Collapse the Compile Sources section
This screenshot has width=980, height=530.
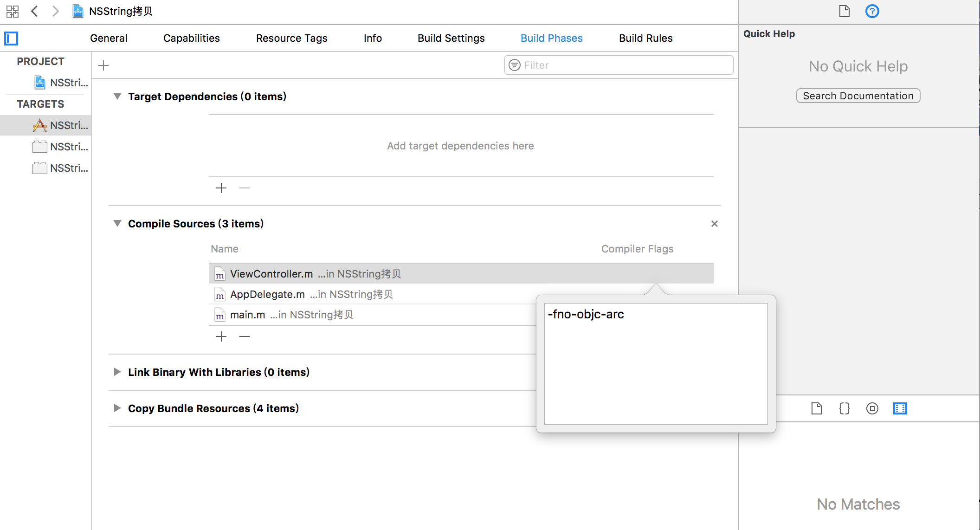click(x=117, y=224)
